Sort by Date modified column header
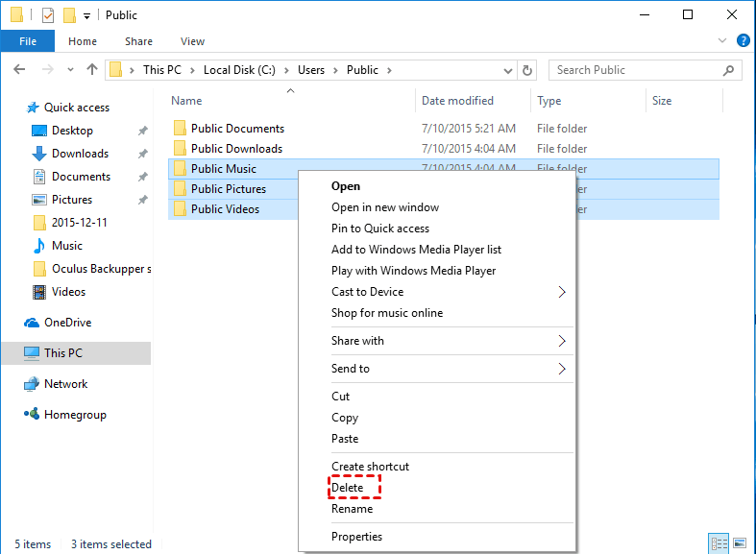 pyautogui.click(x=457, y=101)
